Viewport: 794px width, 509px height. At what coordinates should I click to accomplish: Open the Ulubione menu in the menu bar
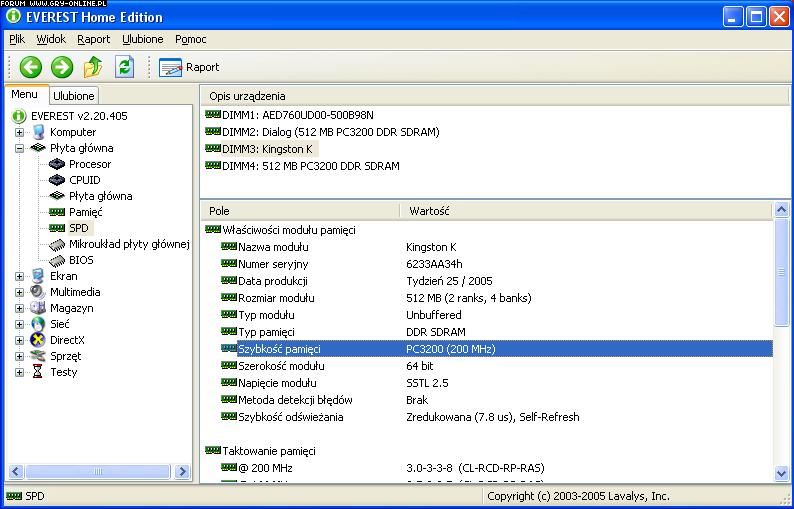point(143,39)
